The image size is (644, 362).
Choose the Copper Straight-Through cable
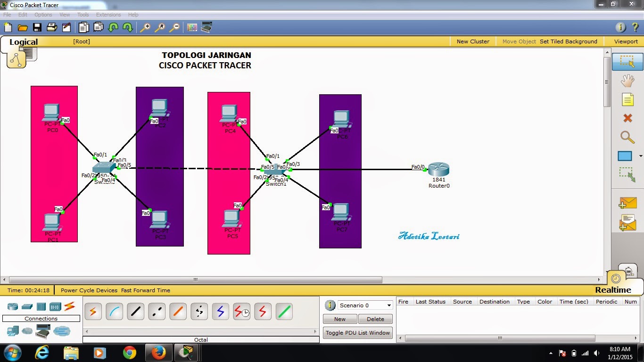pyautogui.click(x=135, y=311)
